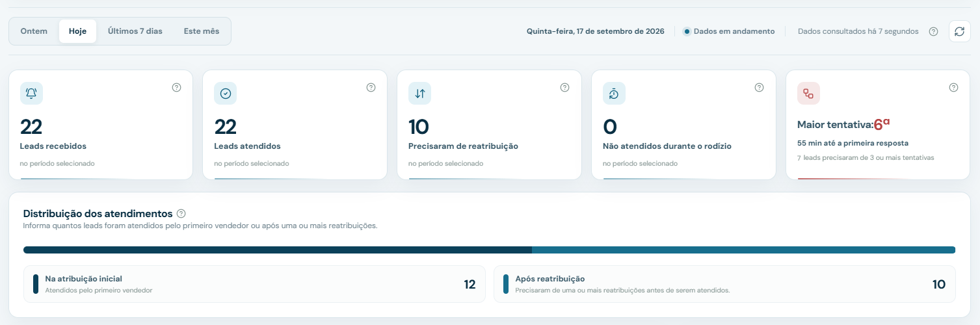This screenshot has height=325, width=980.
Task: Click the up-down arrows reatribuição icon
Action: (x=420, y=94)
